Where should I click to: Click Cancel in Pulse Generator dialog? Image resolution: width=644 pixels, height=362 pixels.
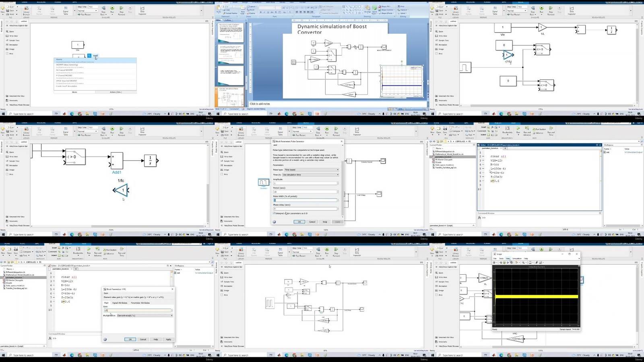pos(312,222)
